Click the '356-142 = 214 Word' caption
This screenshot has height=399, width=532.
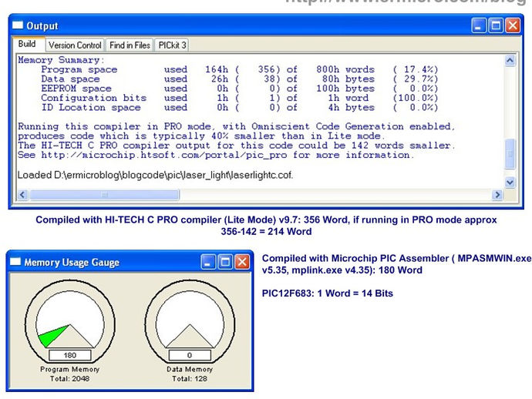click(x=266, y=232)
